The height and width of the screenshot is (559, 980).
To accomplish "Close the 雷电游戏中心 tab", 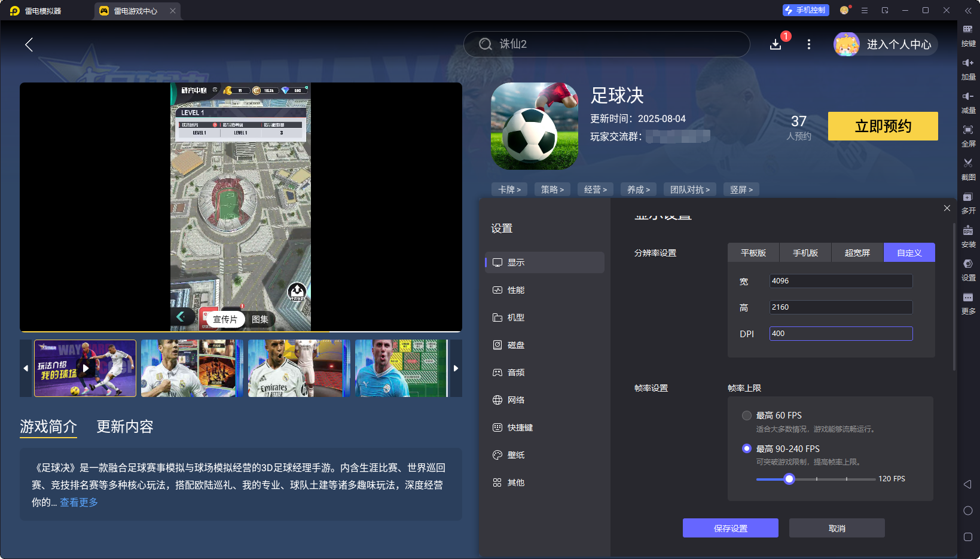I will 173,11.
